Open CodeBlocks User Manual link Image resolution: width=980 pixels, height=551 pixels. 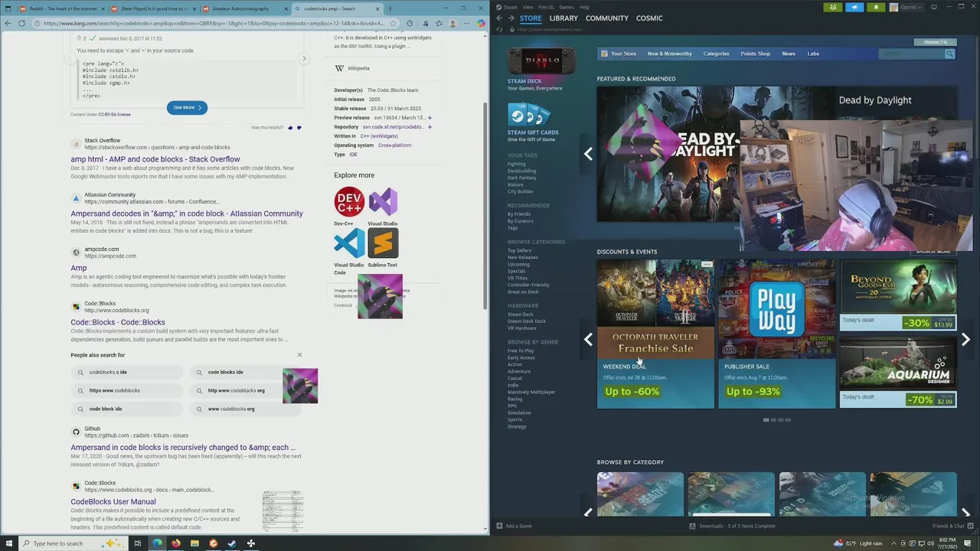pyautogui.click(x=113, y=502)
